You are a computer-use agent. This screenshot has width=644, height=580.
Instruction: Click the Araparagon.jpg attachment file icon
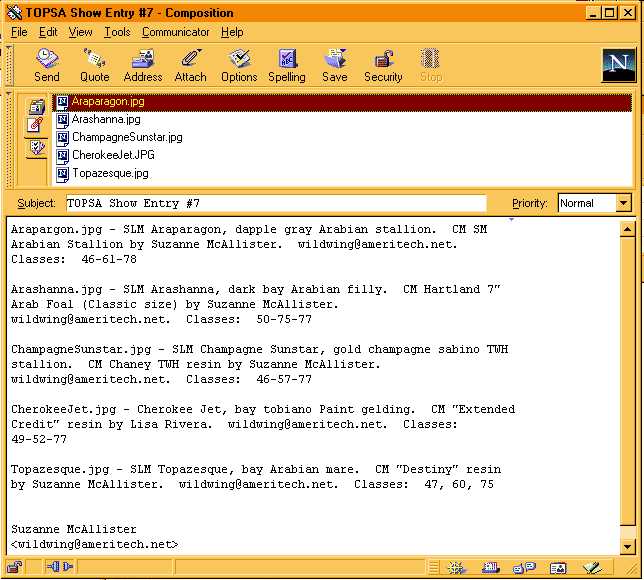tap(62, 102)
